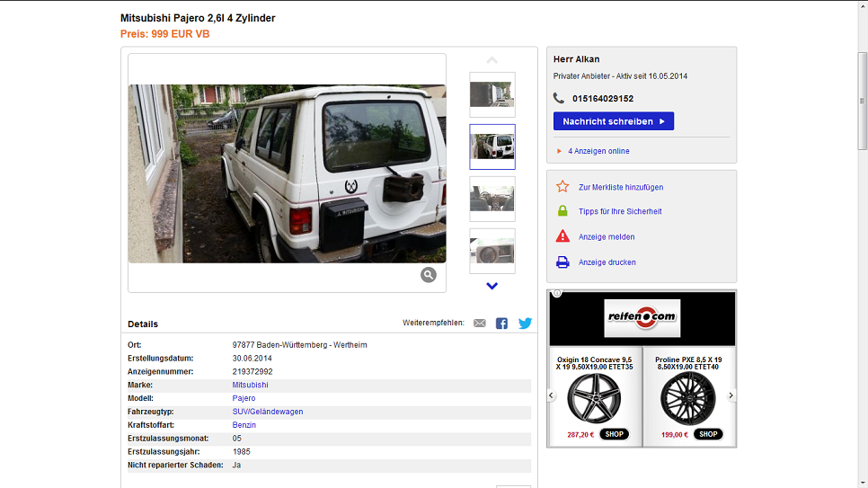Screen dimensions: 868x488
Task: Show next tire in reifen.com ad
Action: [731, 395]
